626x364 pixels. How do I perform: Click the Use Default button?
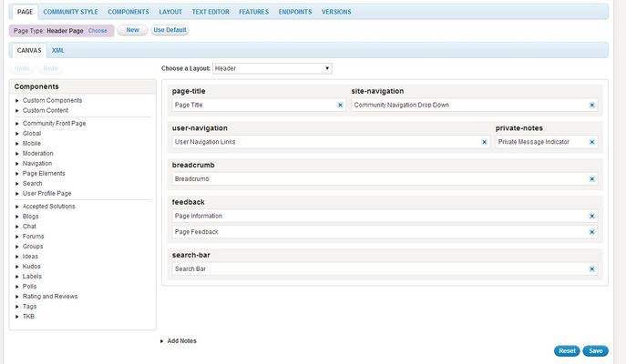(x=169, y=30)
